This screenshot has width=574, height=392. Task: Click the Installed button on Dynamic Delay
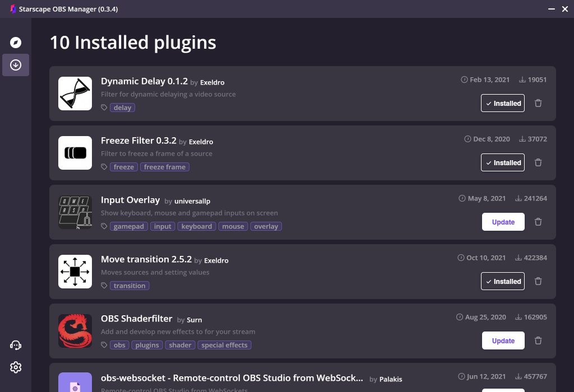503,103
